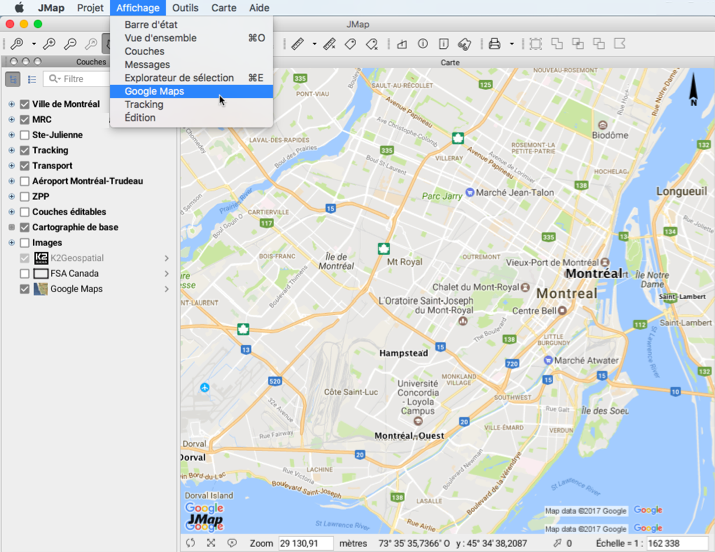The image size is (715, 552).
Task: Open the Carte menu
Action: 223,8
